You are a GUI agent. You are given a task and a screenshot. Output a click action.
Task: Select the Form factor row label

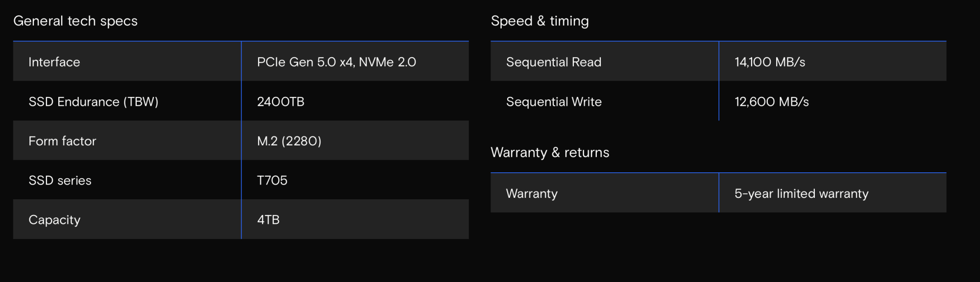tap(62, 141)
